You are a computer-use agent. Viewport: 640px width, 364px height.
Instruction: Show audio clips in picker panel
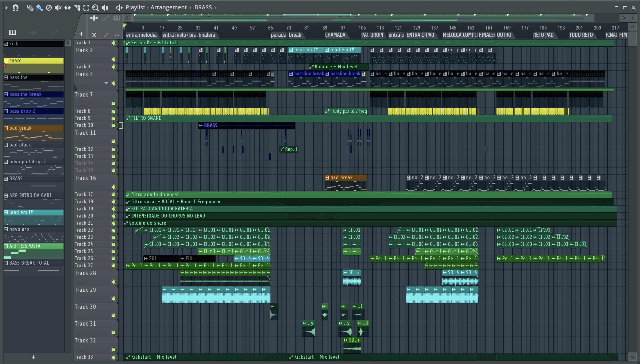[x=33, y=32]
